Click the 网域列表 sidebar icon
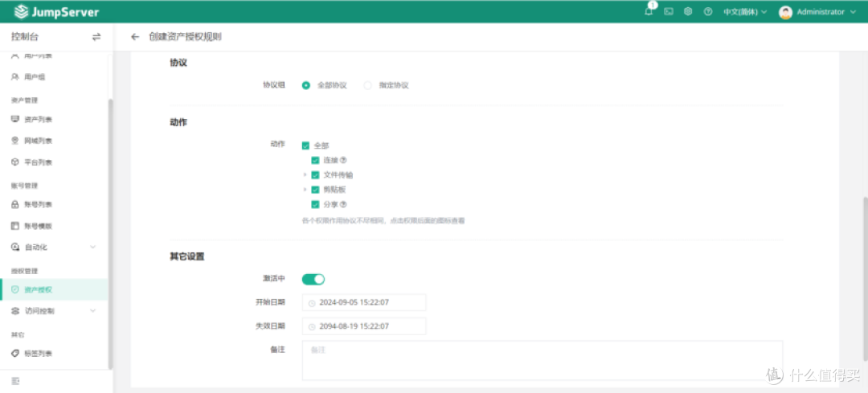This screenshot has width=868, height=393. [x=15, y=141]
